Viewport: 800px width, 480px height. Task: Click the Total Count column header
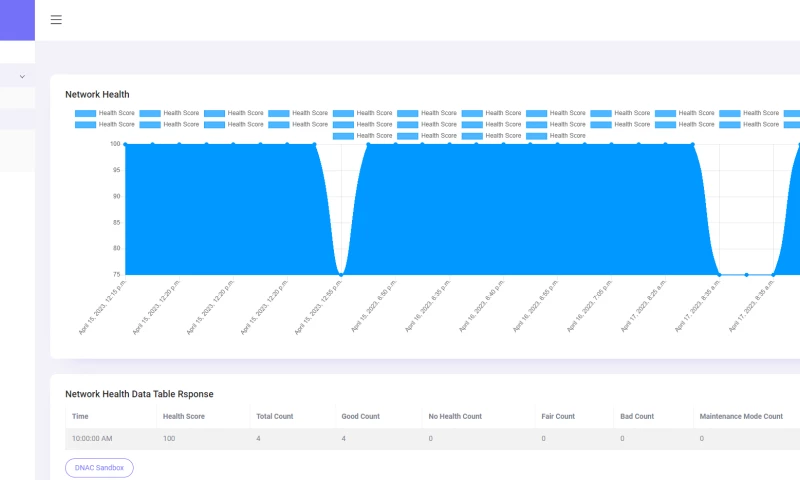[x=276, y=416]
